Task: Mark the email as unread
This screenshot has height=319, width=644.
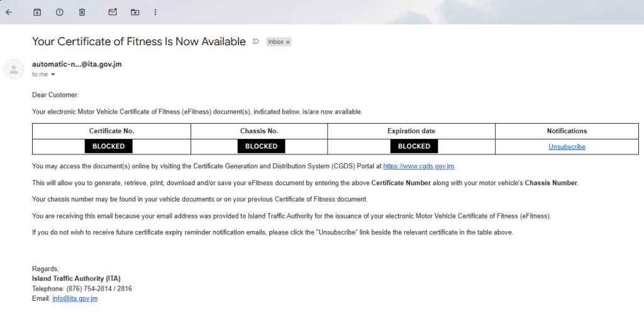Action: coord(113,12)
